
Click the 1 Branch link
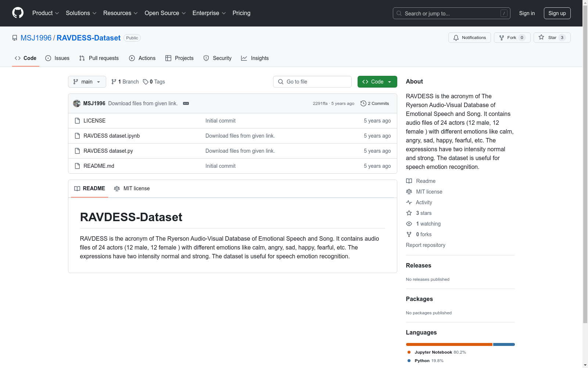125,82
